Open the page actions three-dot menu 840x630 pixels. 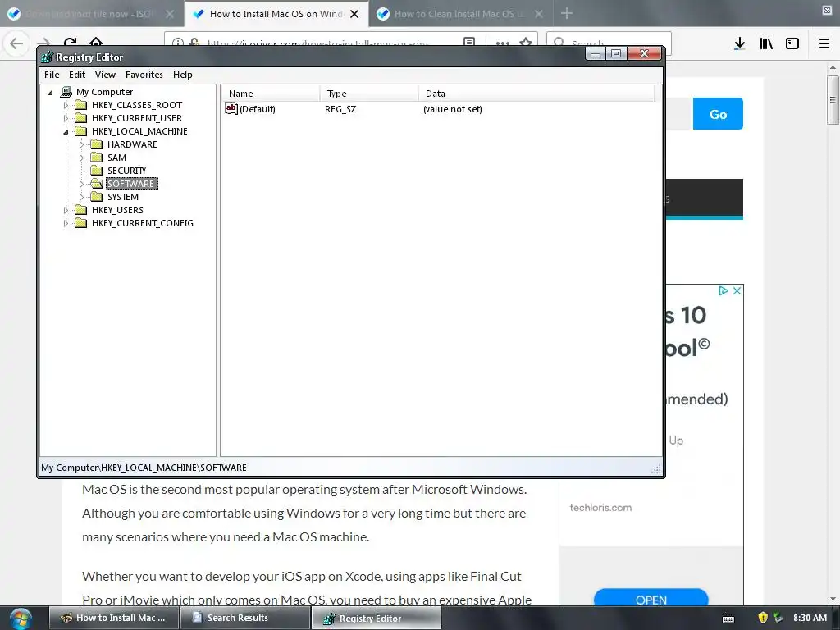[x=503, y=43]
